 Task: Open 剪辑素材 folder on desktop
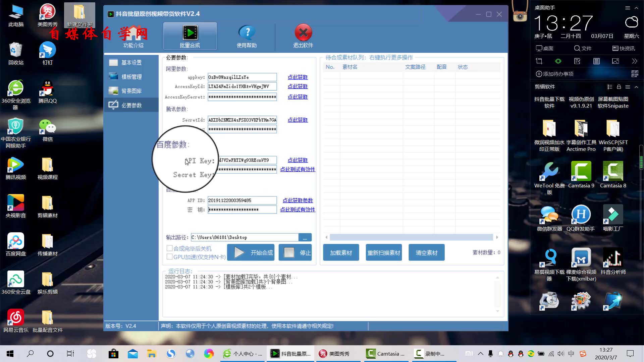pos(48,206)
